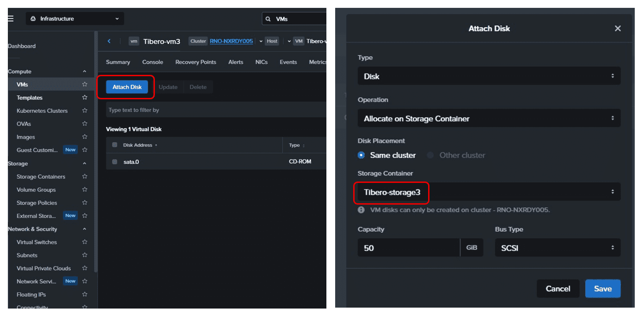Image resolution: width=644 pixels, height=315 pixels.
Task: Click the info icon under Storage Container
Action: (362, 210)
